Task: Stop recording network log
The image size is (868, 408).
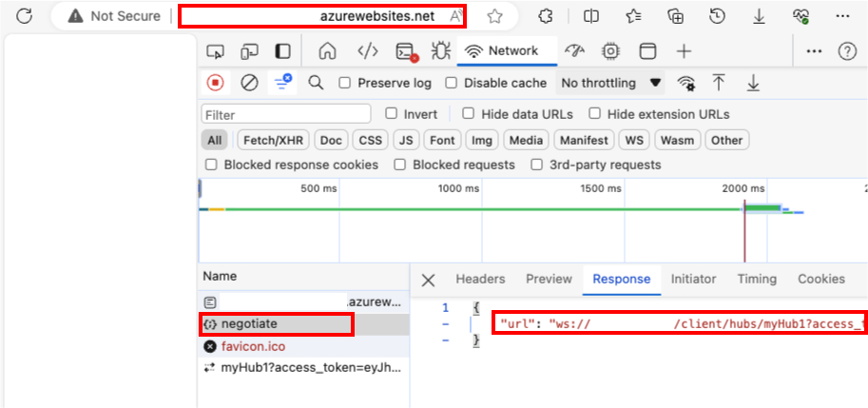Action: [215, 83]
